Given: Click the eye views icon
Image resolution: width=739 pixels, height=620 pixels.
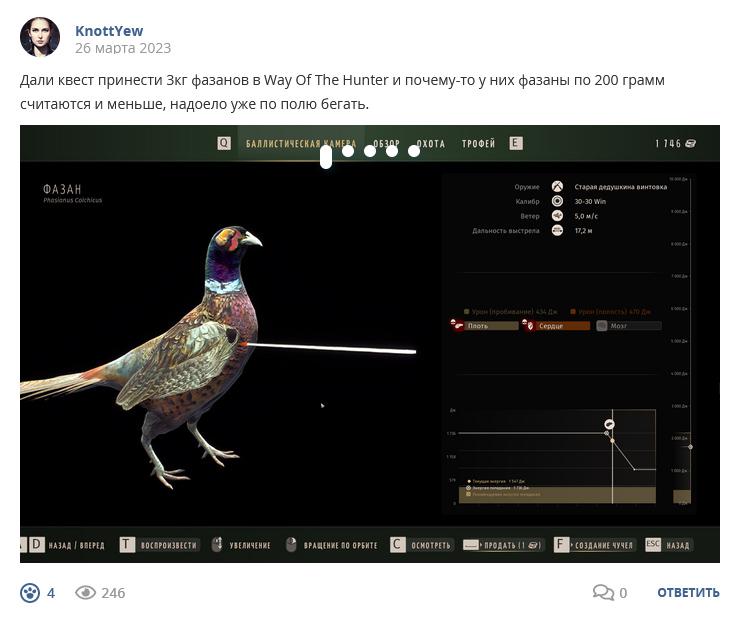Looking at the screenshot, I should (x=85, y=593).
